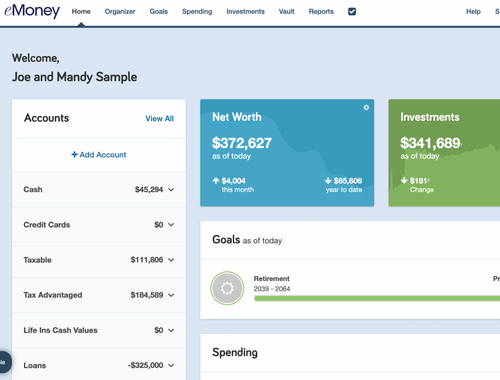This screenshot has width=500, height=380.
Task: Click the Life Ins Cash Values label
Action: (60, 330)
